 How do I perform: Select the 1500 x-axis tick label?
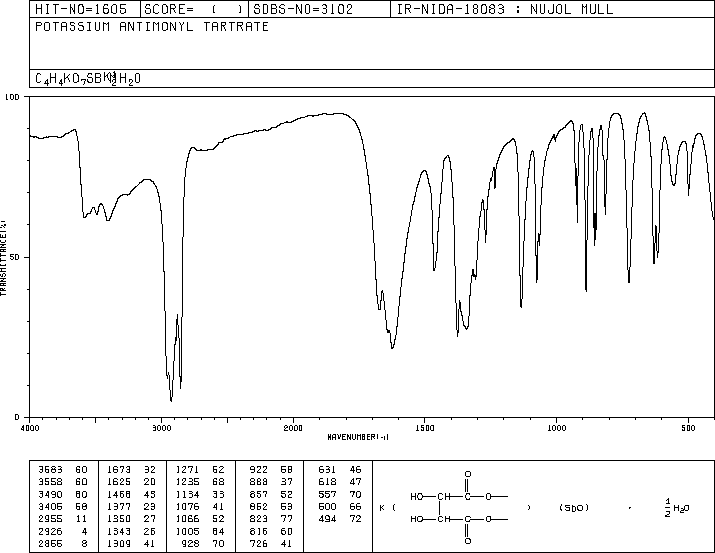[x=425, y=428]
